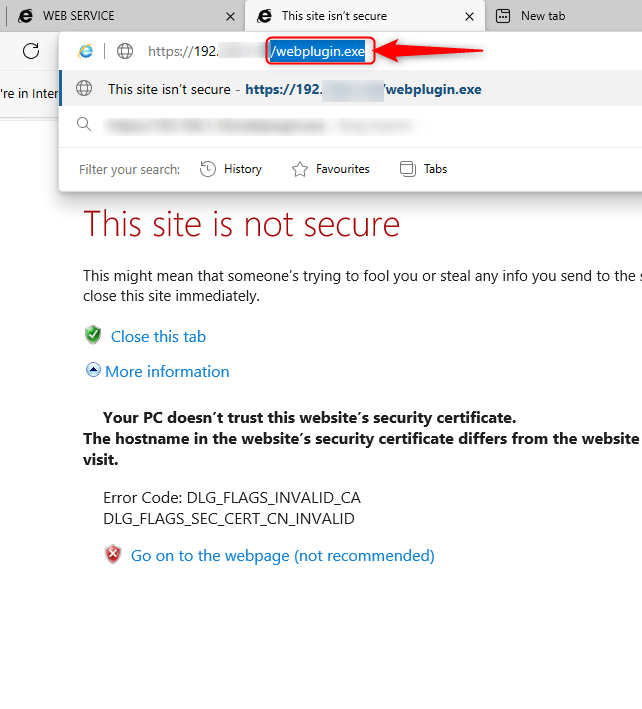Screen dimensions: 642x709
Task: Close the "This site isn't secure" tab
Action: [x=469, y=16]
